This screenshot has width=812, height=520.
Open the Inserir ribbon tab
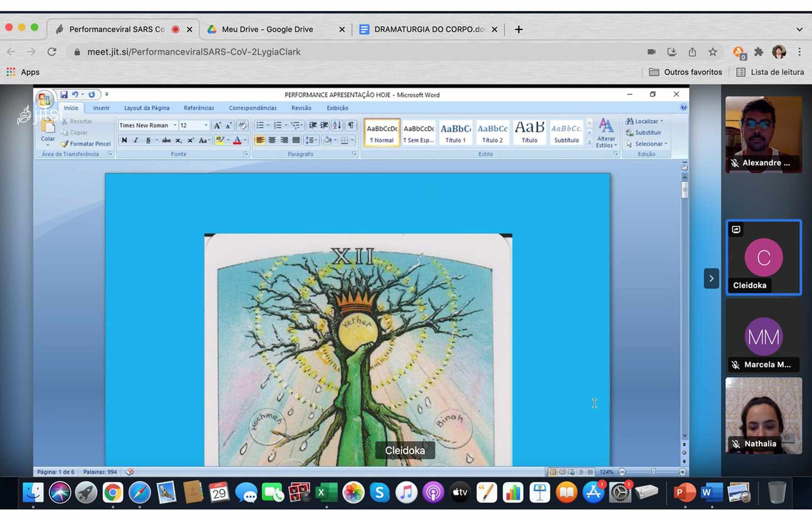click(101, 108)
